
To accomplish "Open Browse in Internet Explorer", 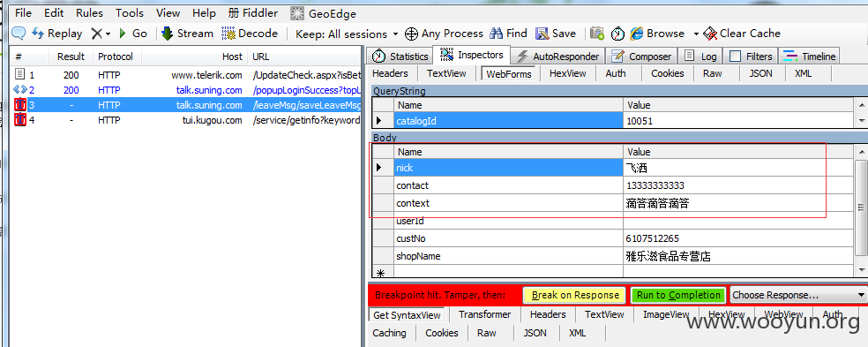I will (x=658, y=34).
